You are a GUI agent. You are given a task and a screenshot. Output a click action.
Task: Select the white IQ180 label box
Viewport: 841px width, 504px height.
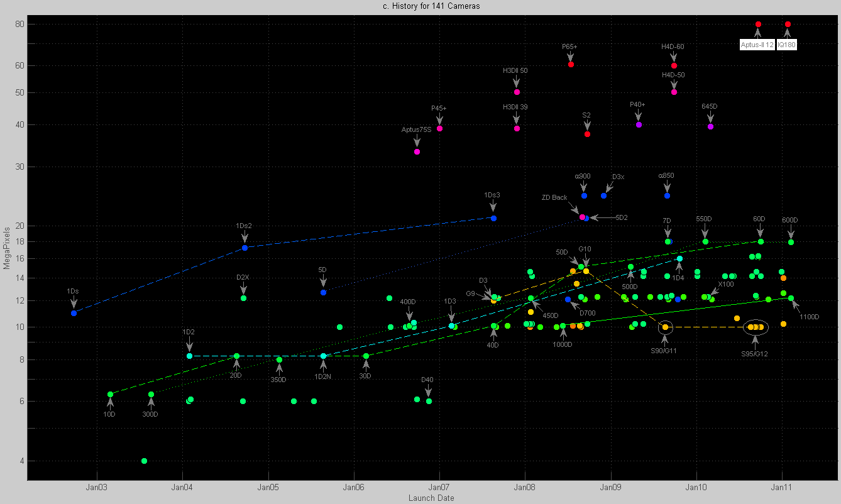click(x=787, y=45)
